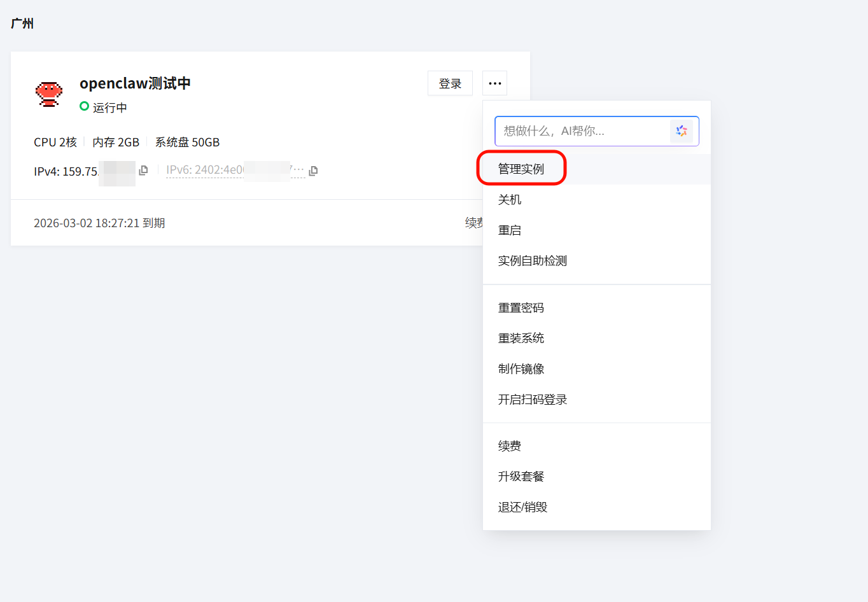Choose 制作镜像 create image option
Screen dimensions: 868x602
click(x=597, y=369)
